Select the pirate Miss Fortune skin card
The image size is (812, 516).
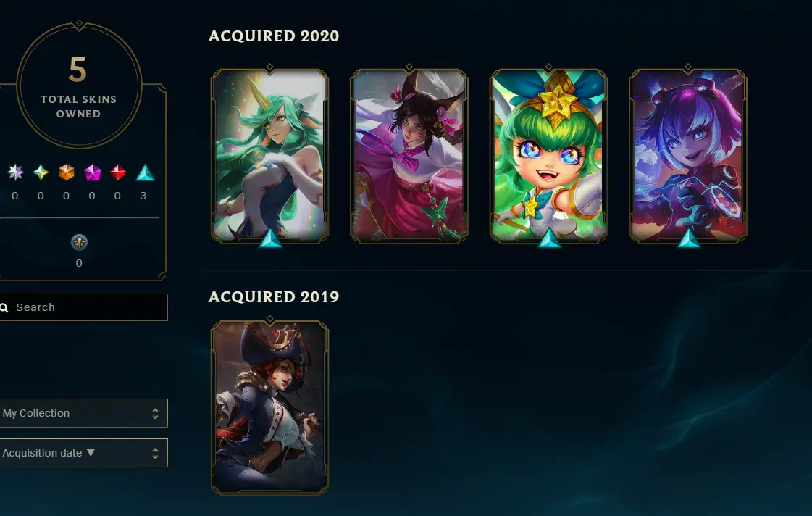tap(269, 408)
